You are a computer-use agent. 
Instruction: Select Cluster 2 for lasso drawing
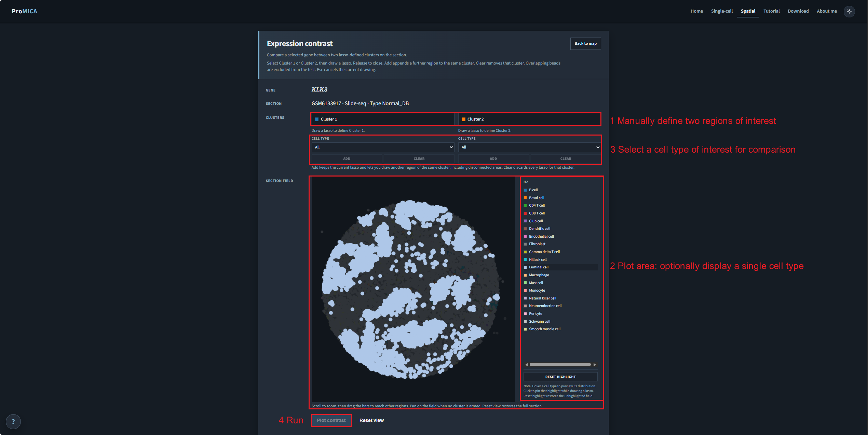(529, 119)
